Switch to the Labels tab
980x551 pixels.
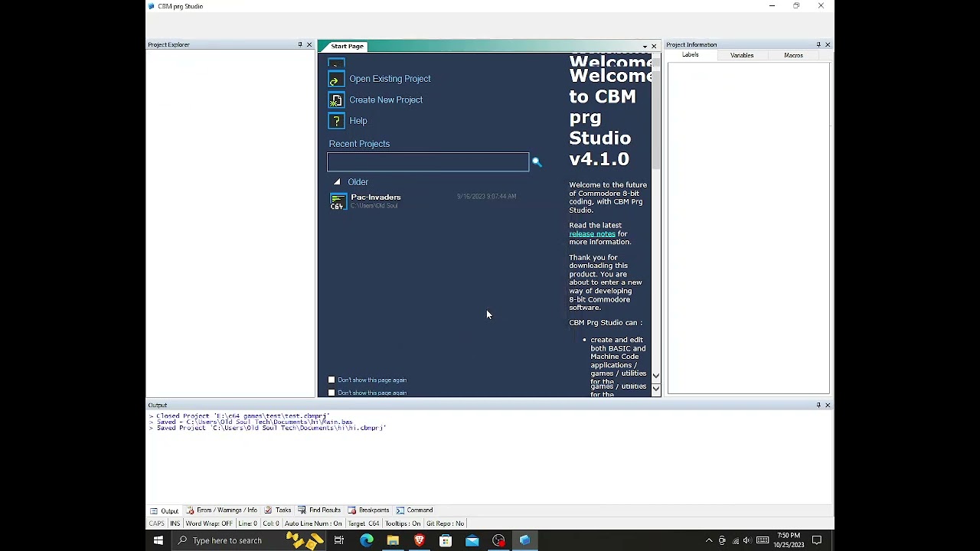click(691, 55)
